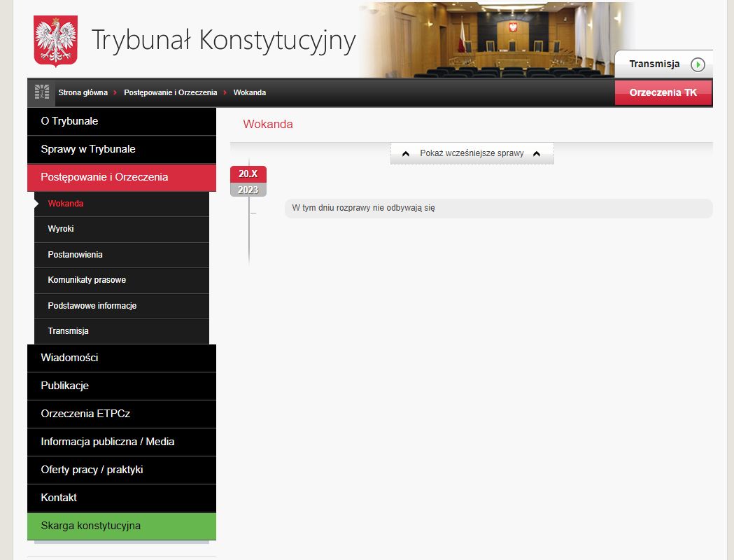Click the left chevron of Pokaż wcześniejsze sprawy

coord(406,153)
